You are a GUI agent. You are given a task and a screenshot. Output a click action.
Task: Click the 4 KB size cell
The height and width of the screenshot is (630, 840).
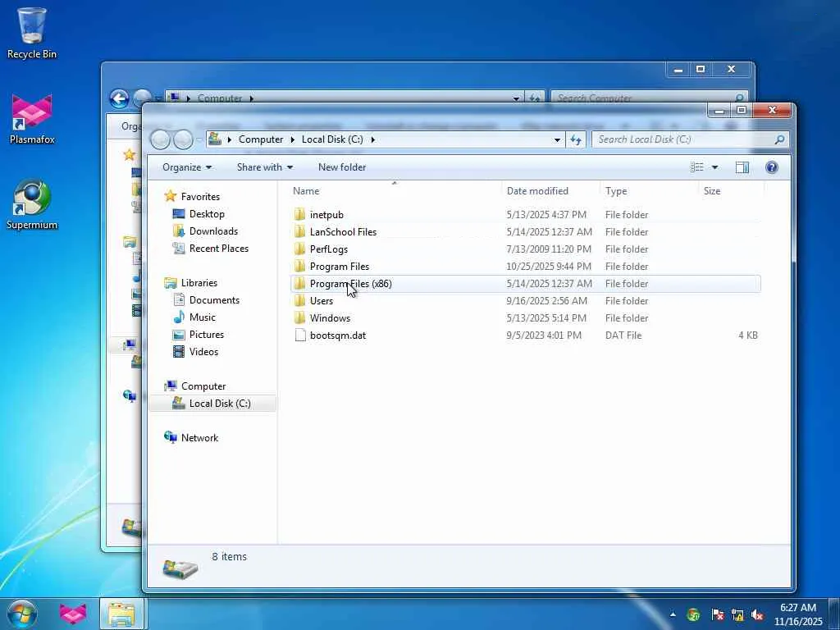[x=748, y=336]
